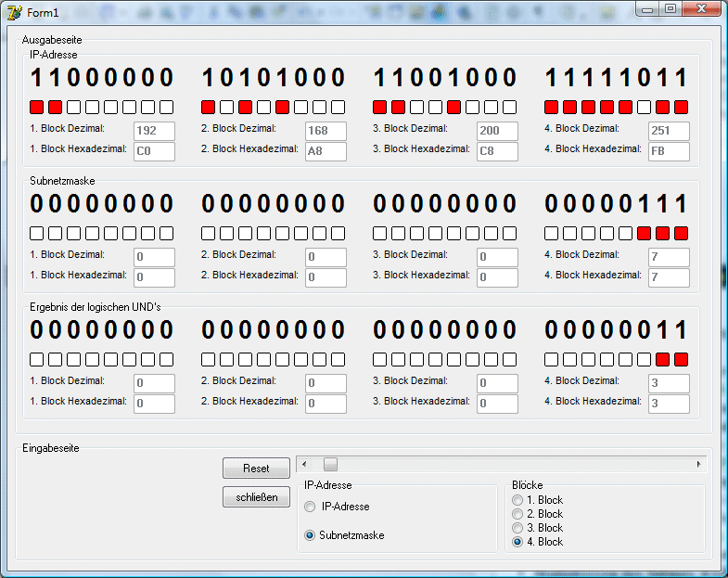
Task: Click UND result 1. Block Dezimal field
Action: point(154,383)
